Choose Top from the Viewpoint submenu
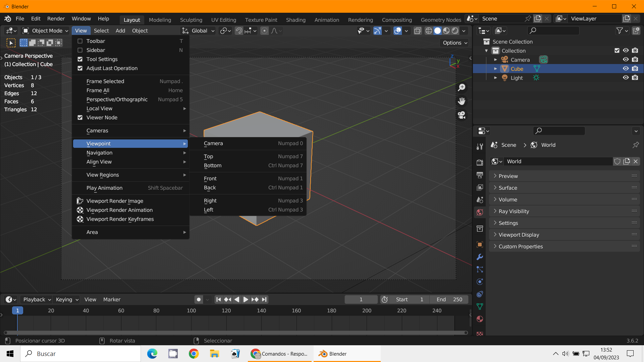644x362 pixels. tap(209, 157)
